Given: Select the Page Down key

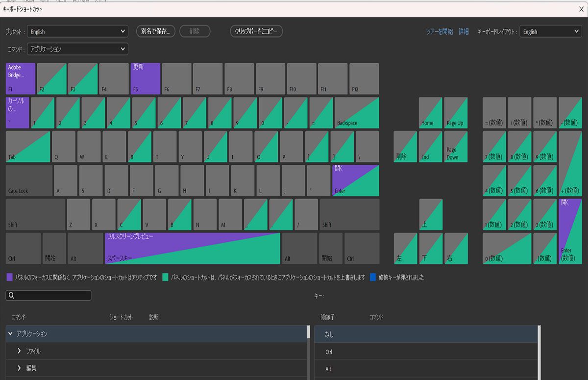Looking at the screenshot, I should [x=456, y=147].
